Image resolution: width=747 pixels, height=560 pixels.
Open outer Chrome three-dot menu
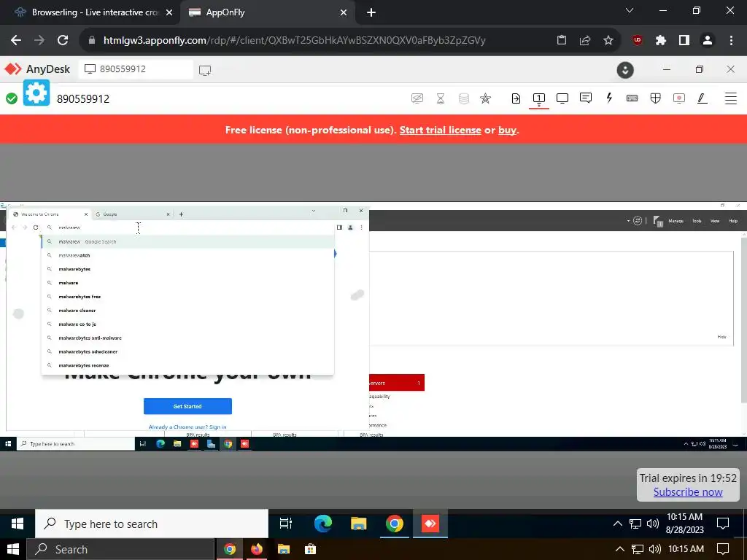(731, 41)
